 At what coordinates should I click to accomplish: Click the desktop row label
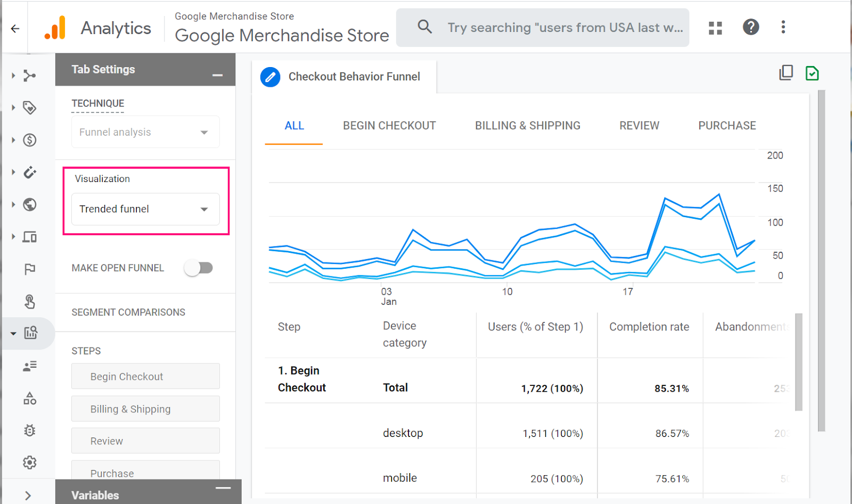tap(403, 433)
